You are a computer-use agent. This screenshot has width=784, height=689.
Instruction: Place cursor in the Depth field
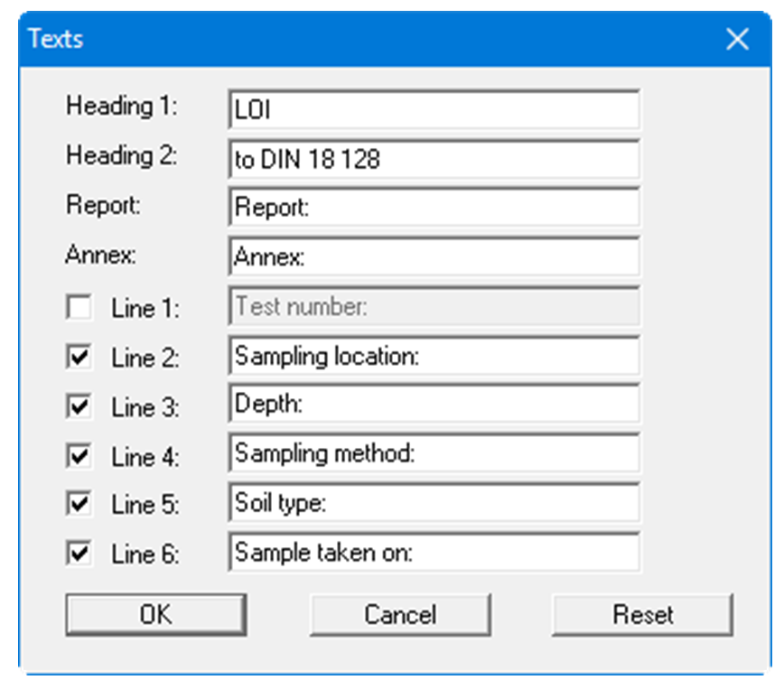coord(434,405)
